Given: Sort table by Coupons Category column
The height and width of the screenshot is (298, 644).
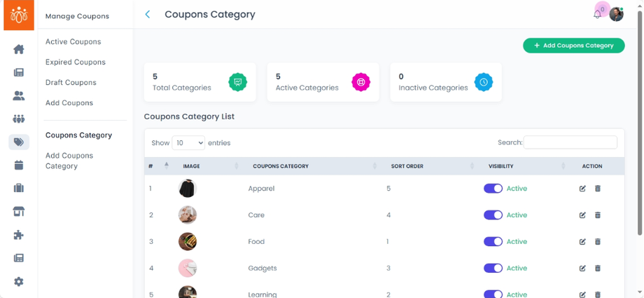Looking at the screenshot, I should point(280,166).
